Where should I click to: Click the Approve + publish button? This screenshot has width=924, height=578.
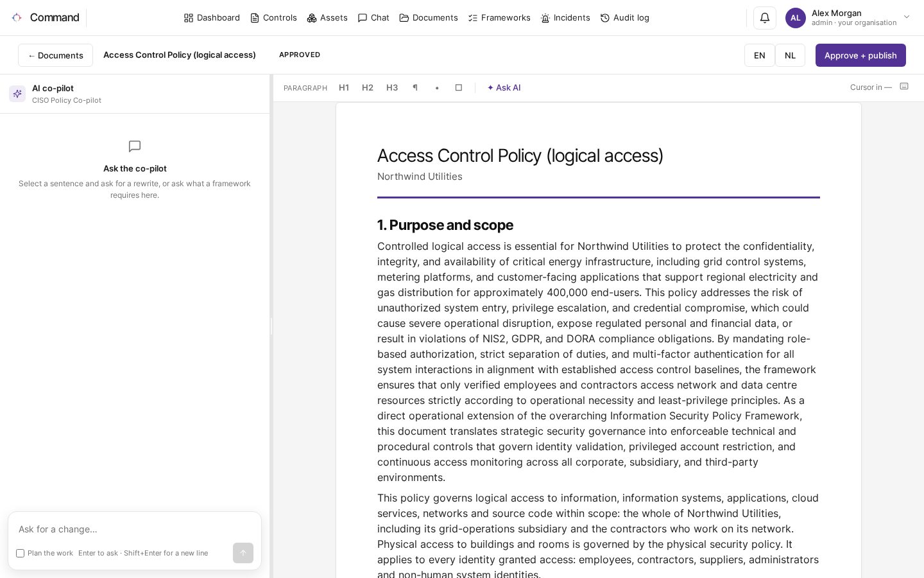860,55
